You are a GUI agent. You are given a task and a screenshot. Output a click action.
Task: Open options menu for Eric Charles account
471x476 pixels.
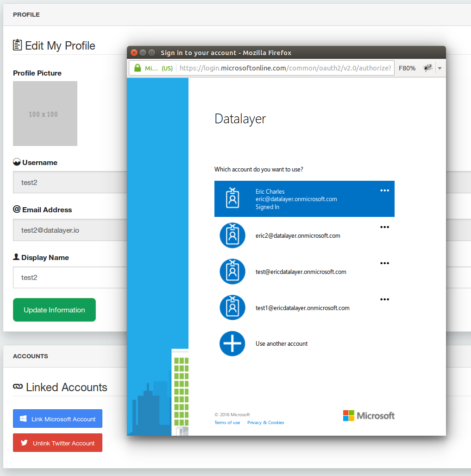(384, 190)
